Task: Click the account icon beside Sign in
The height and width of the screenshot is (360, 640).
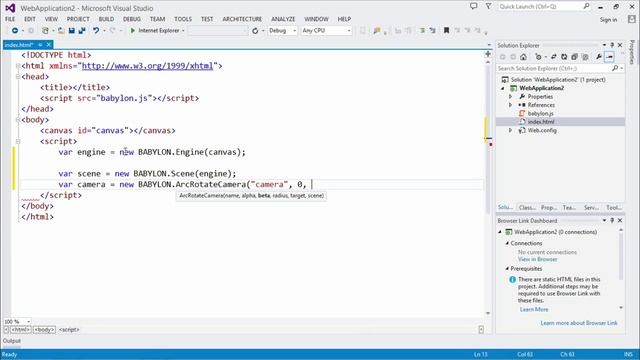Action: tap(631, 19)
